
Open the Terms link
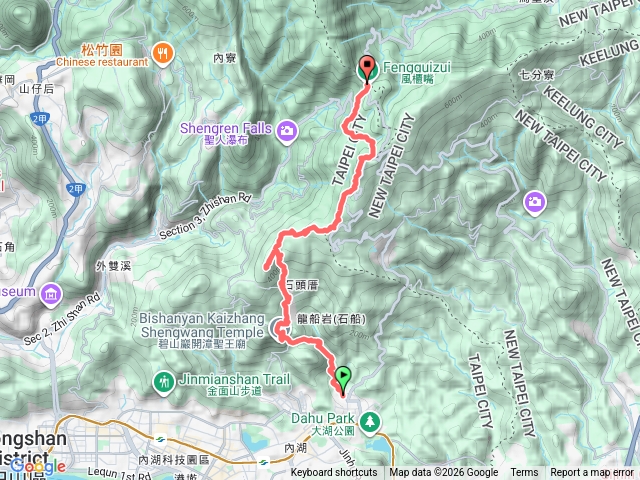click(x=524, y=473)
